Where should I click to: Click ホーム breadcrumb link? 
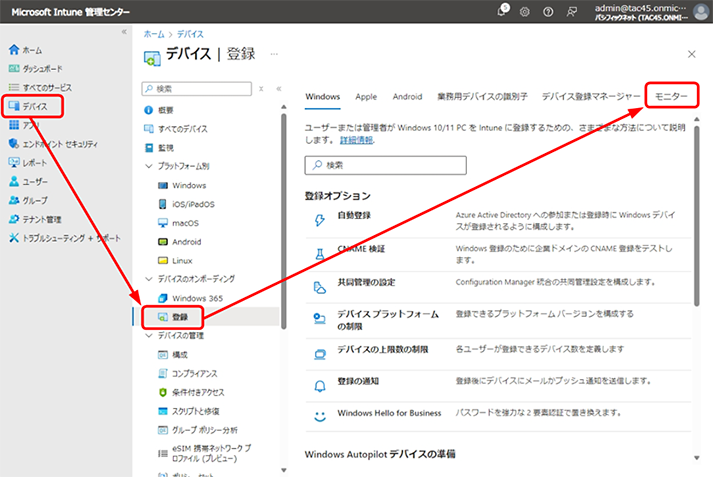point(154,34)
